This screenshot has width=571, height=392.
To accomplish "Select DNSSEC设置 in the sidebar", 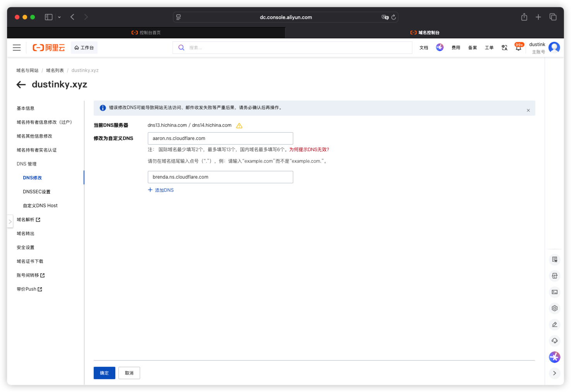I will point(37,192).
